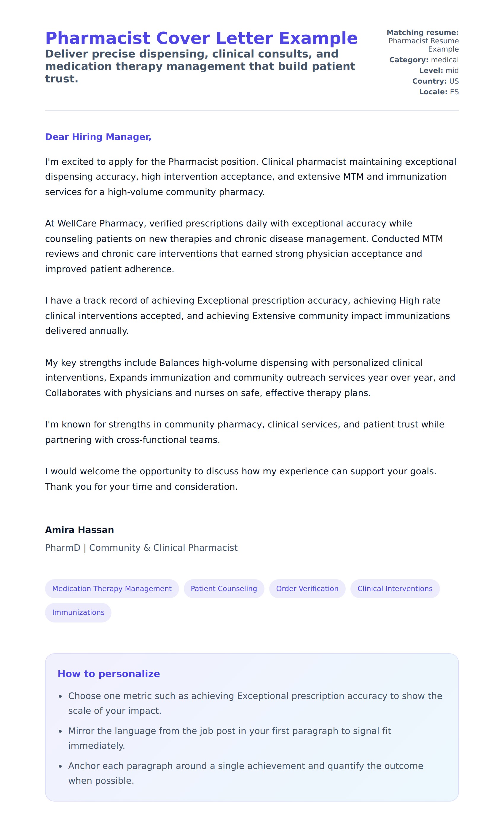Select the Medication Therapy Management tag
The height and width of the screenshot is (830, 504).
[x=112, y=588]
